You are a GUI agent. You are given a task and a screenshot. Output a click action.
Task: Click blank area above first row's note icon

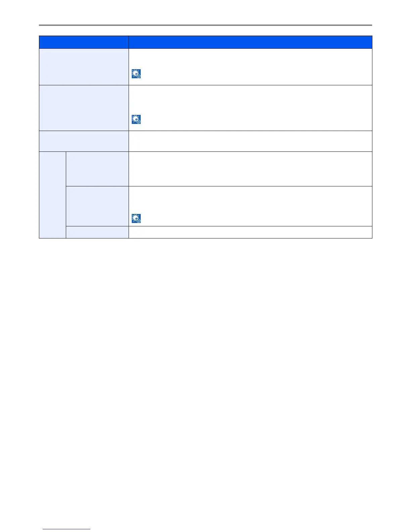click(250, 59)
